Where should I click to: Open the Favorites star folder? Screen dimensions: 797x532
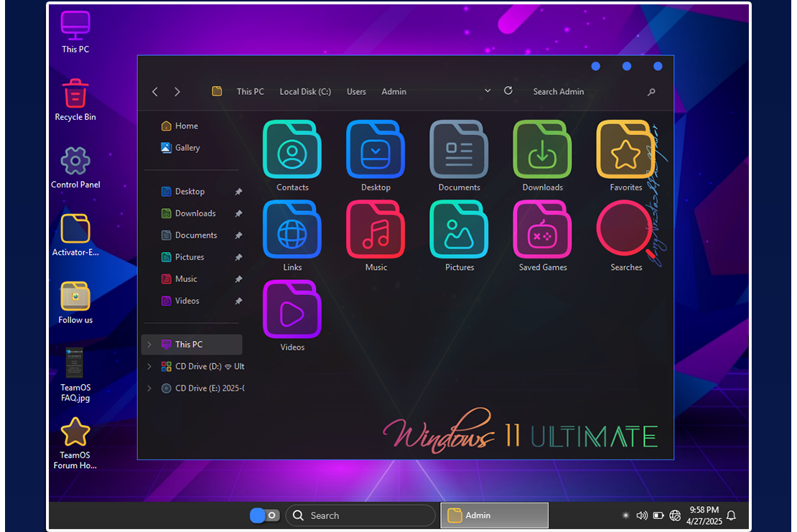(x=625, y=149)
